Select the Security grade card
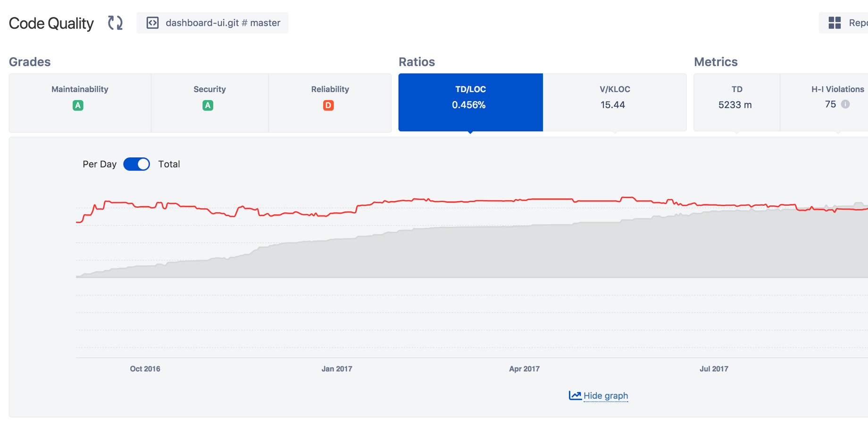Viewport: 868px width, 425px height. pyautogui.click(x=209, y=102)
